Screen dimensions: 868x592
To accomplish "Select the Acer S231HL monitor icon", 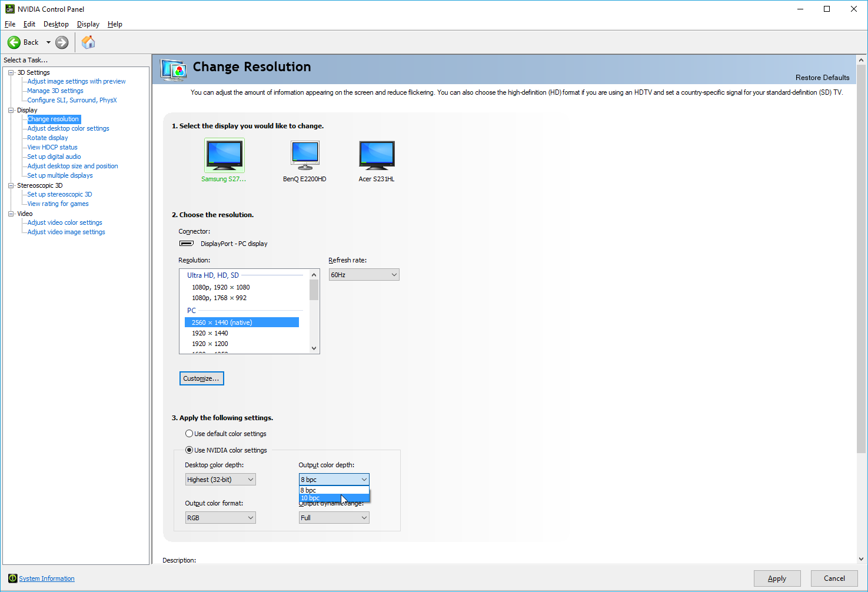I will point(377,155).
